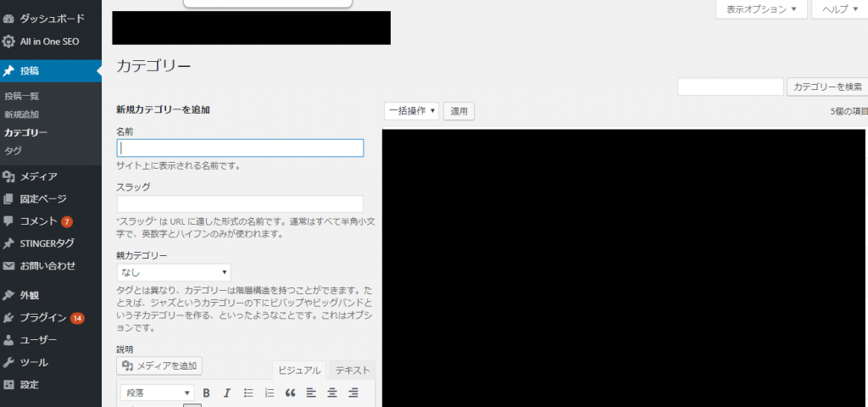Open 外観 menu label
The height and width of the screenshot is (407, 868).
[x=30, y=295]
